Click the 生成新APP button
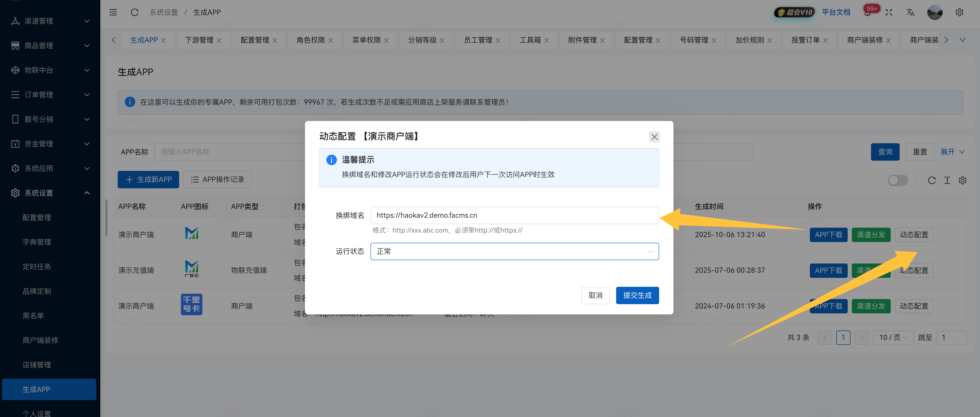This screenshot has height=417, width=980. point(148,179)
